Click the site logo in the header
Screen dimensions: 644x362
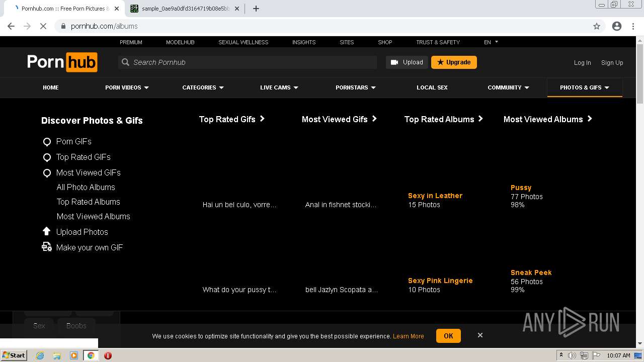(62, 62)
